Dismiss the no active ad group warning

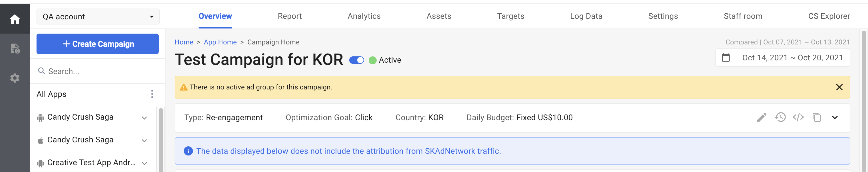click(839, 87)
